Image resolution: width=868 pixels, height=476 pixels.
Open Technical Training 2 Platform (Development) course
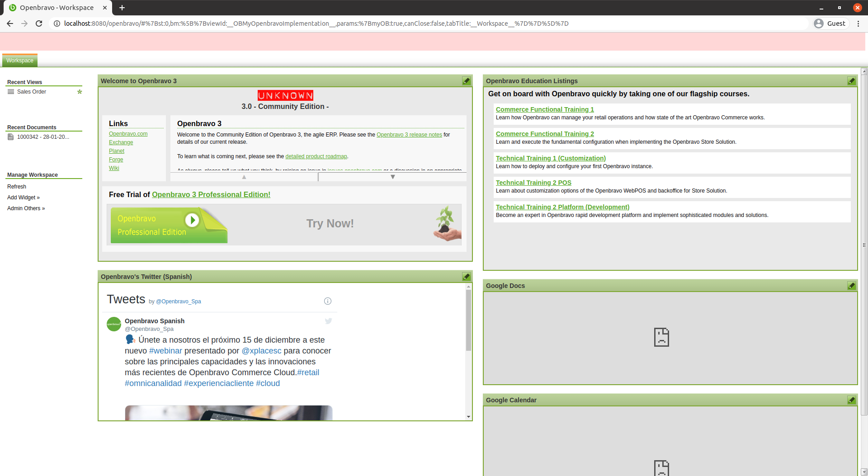tap(562, 207)
